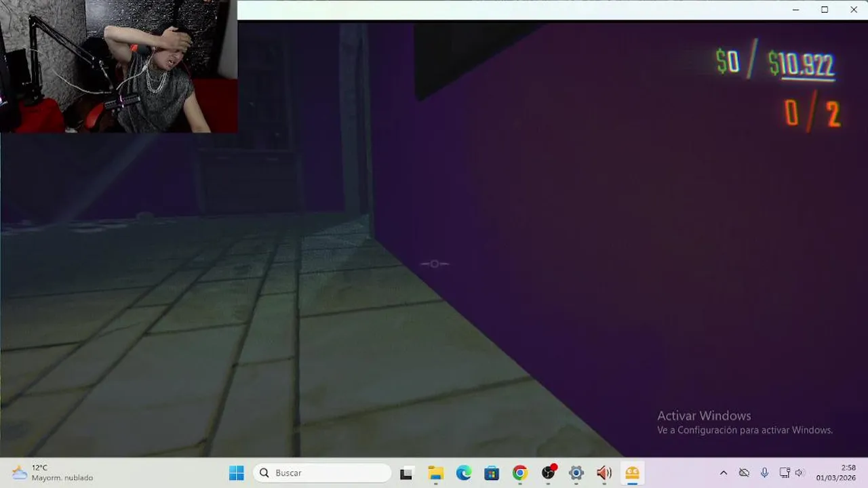Click the orange 0 / 2 counter
The image size is (868, 488).
click(812, 114)
